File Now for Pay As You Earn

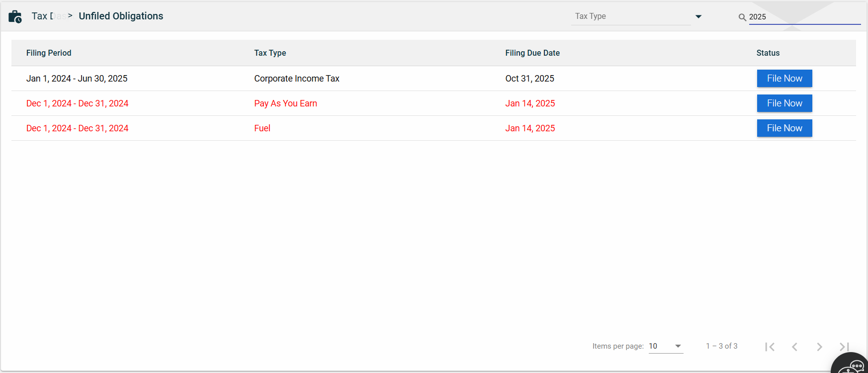(x=784, y=103)
